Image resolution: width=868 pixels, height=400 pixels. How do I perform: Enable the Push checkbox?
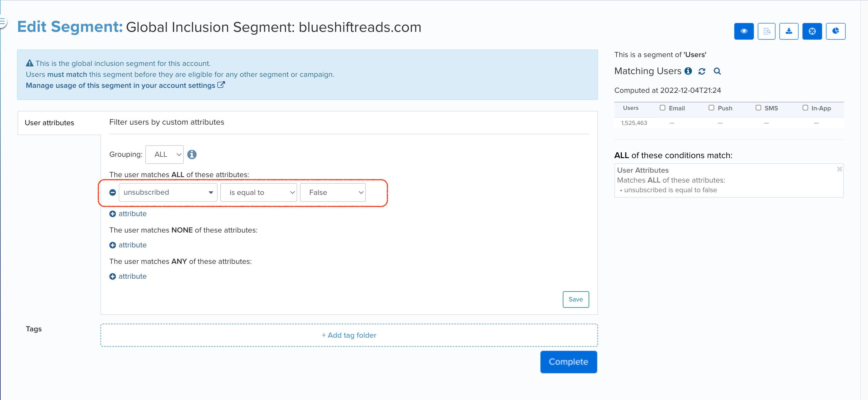pos(711,108)
